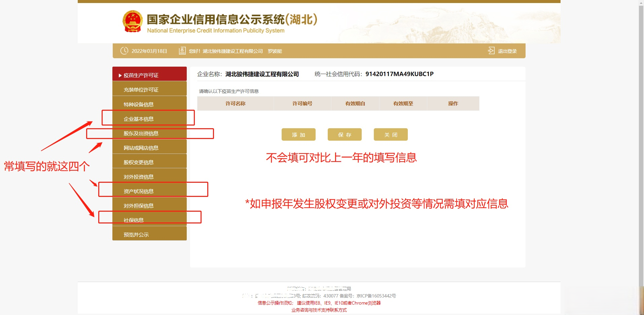The height and width of the screenshot is (315, 644).
Task: Click the 有效期自 column header
Action: pos(355,104)
